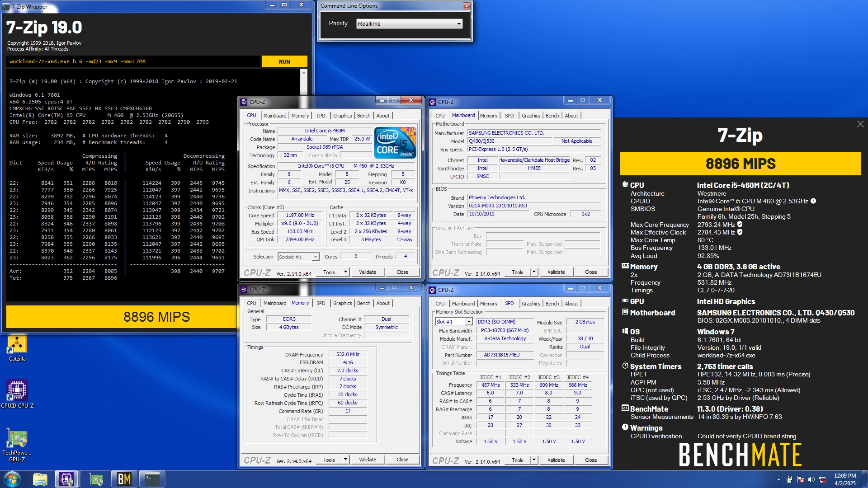
Task: Click the GPU icon in BenchMate panel
Action: click(625, 300)
